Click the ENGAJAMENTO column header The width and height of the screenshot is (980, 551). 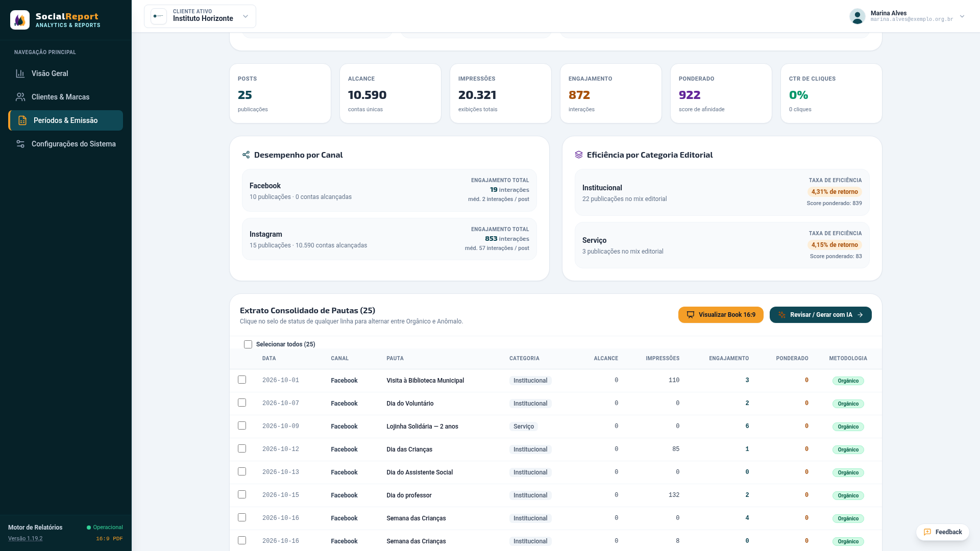(x=729, y=359)
